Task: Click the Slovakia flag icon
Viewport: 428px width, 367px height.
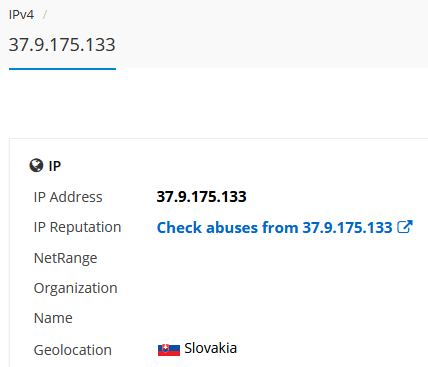Action: tap(169, 350)
